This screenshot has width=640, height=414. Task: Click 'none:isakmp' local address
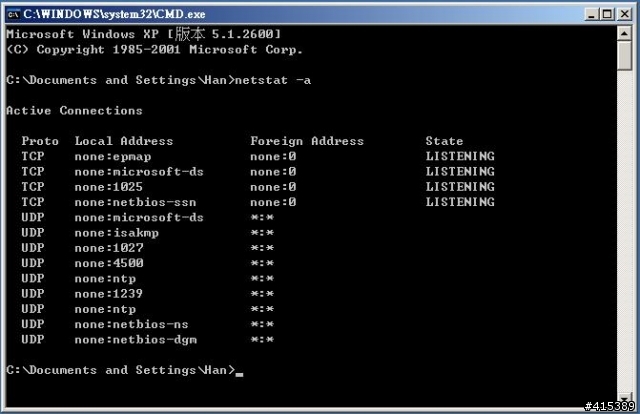[x=117, y=233]
